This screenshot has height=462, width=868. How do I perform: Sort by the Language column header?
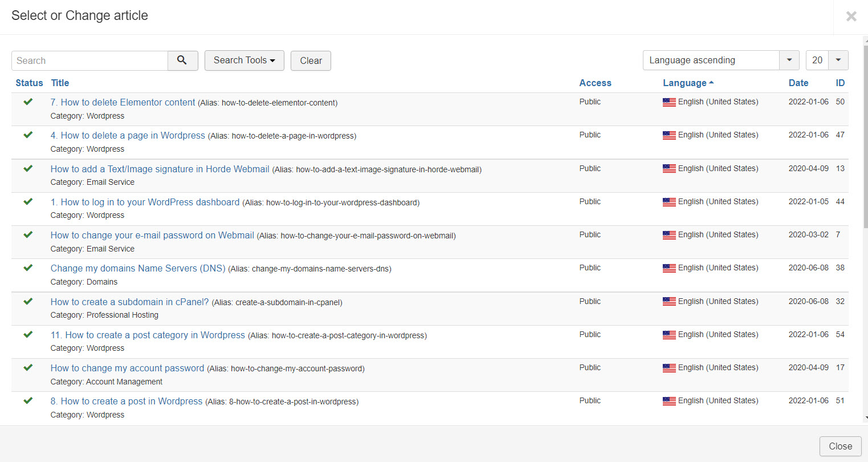coord(688,83)
